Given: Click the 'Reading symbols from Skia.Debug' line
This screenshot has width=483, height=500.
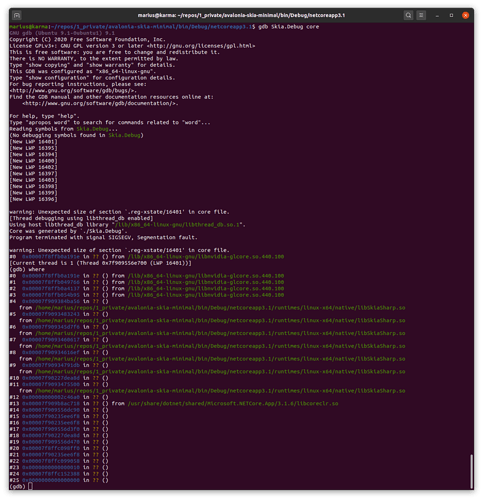Looking at the screenshot, I should point(64,129).
